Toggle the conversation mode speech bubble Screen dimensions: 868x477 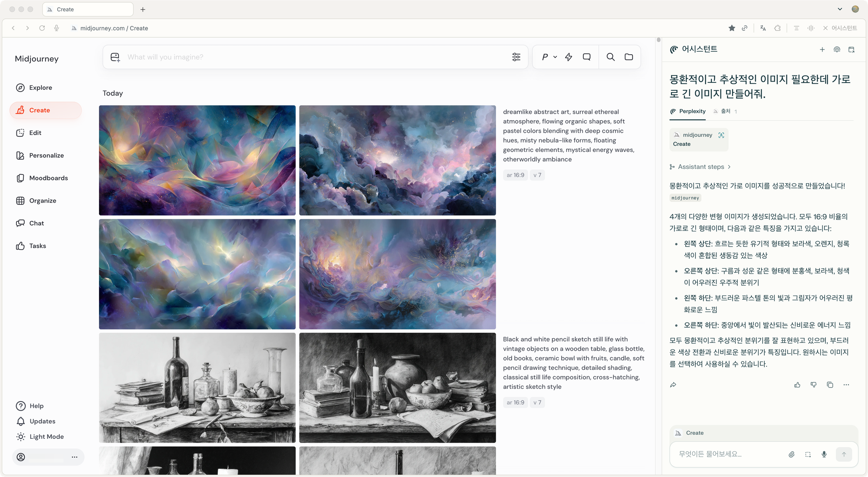[586, 57]
